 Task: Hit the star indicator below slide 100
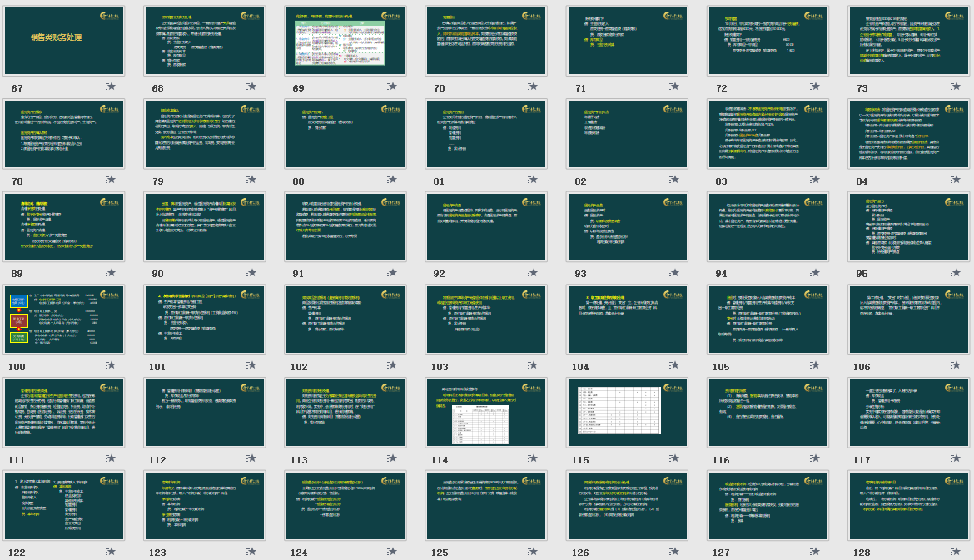coord(110,365)
